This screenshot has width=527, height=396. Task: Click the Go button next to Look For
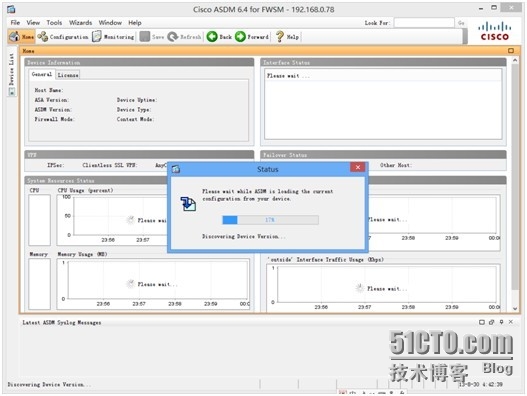click(461, 23)
